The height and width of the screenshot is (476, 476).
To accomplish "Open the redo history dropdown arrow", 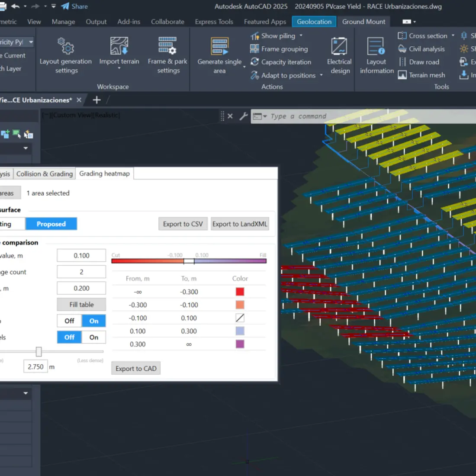I will pyautogui.click(x=45, y=6).
